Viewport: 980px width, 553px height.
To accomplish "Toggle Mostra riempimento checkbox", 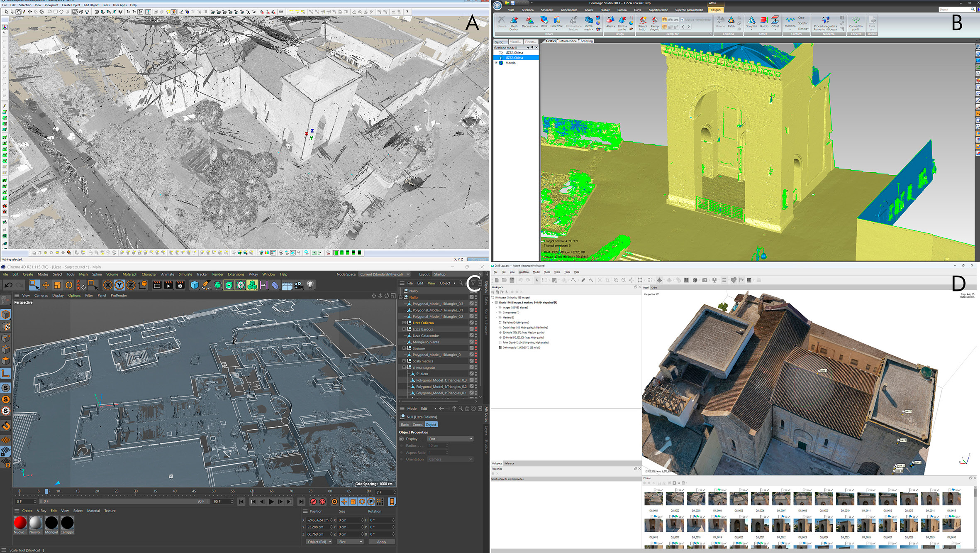I will [683, 20].
